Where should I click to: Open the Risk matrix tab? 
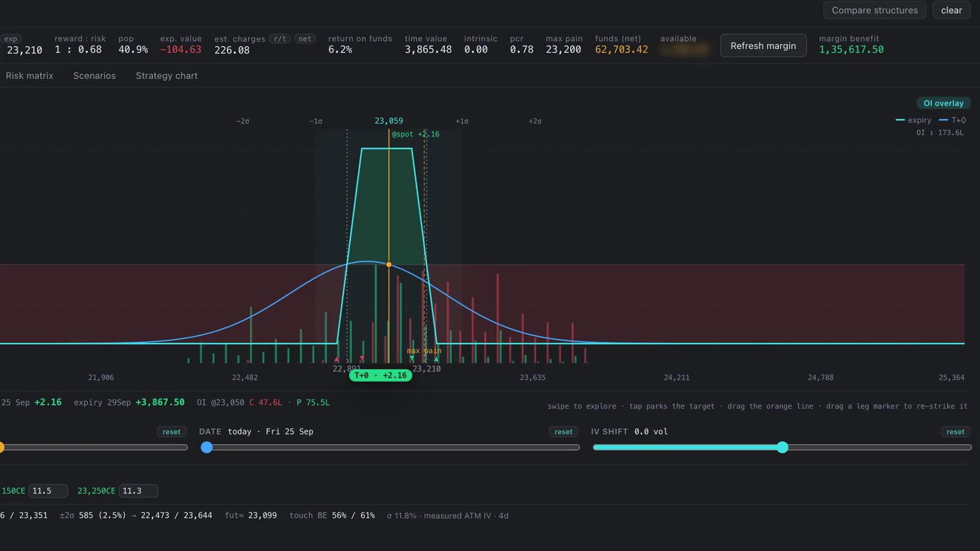click(29, 76)
